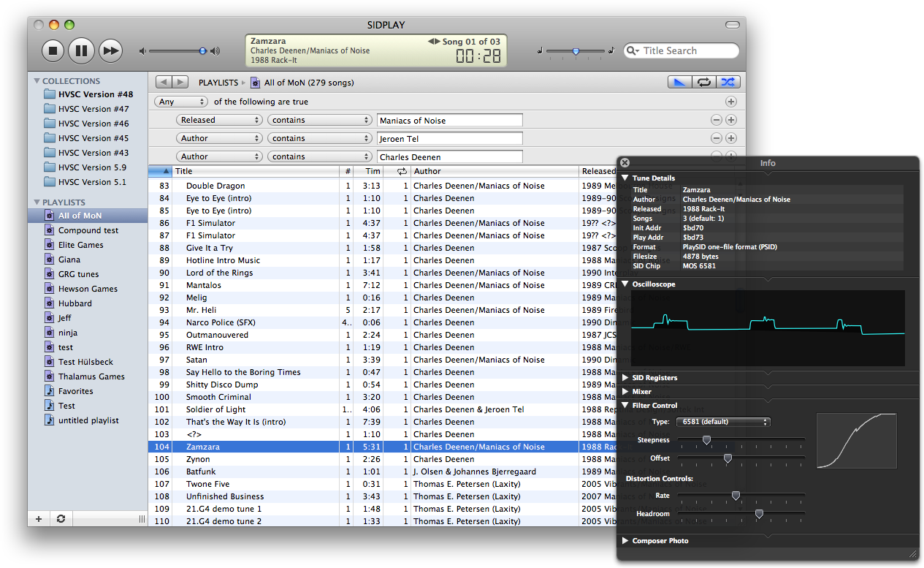Adjust the tempo slider
This screenshot has width=924, height=568.
pos(576,50)
